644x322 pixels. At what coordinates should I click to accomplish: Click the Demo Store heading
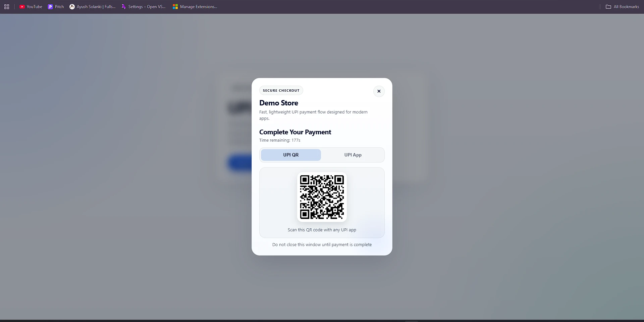[279, 103]
